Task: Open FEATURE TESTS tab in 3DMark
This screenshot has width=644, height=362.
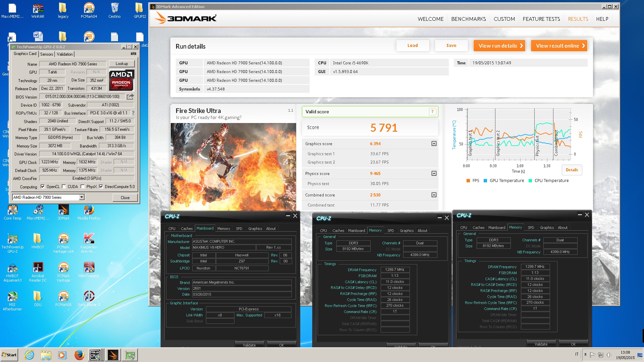Action: pyautogui.click(x=541, y=19)
